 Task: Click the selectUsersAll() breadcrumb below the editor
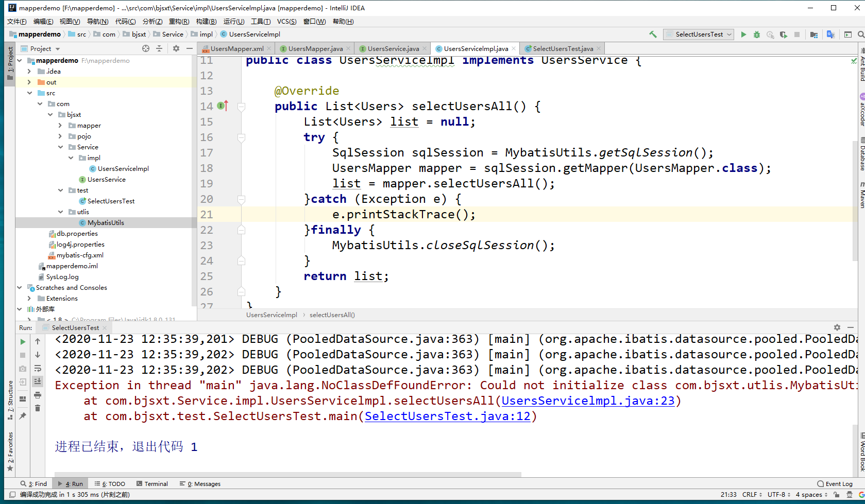click(x=332, y=315)
